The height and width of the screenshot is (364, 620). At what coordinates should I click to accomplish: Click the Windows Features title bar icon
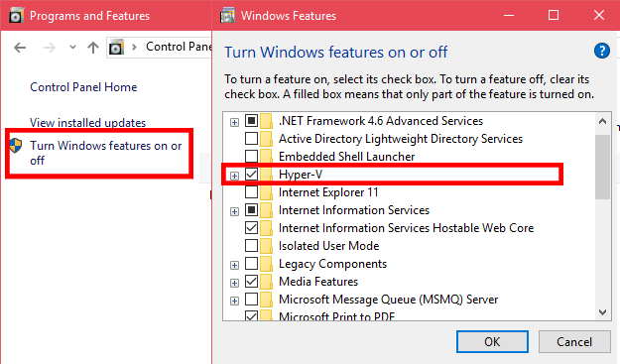227,15
